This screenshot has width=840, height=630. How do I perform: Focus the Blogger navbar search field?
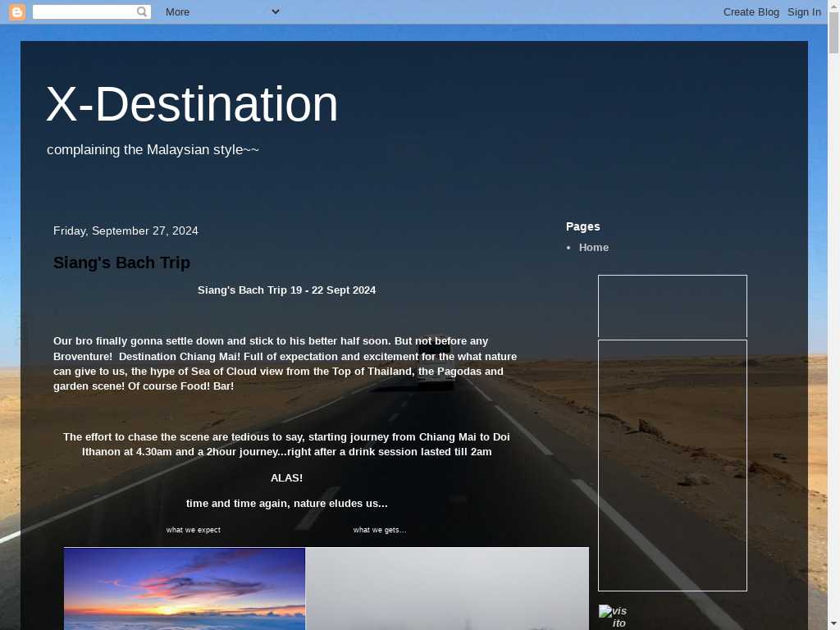pos(84,11)
